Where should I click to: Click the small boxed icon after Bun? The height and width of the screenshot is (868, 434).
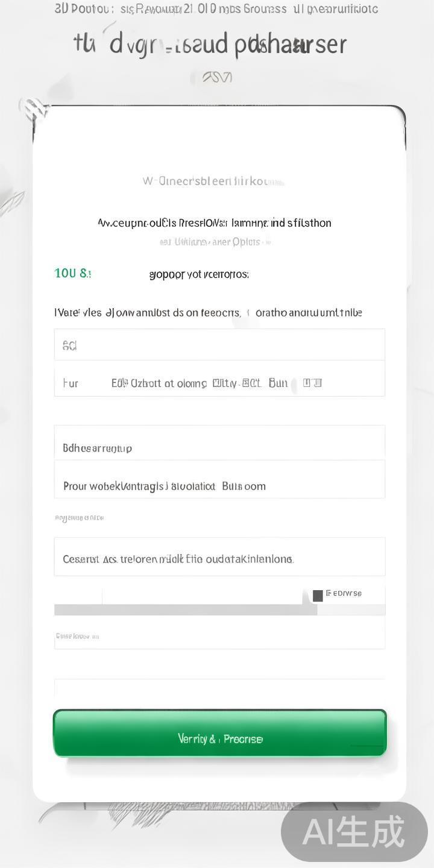pos(312,383)
